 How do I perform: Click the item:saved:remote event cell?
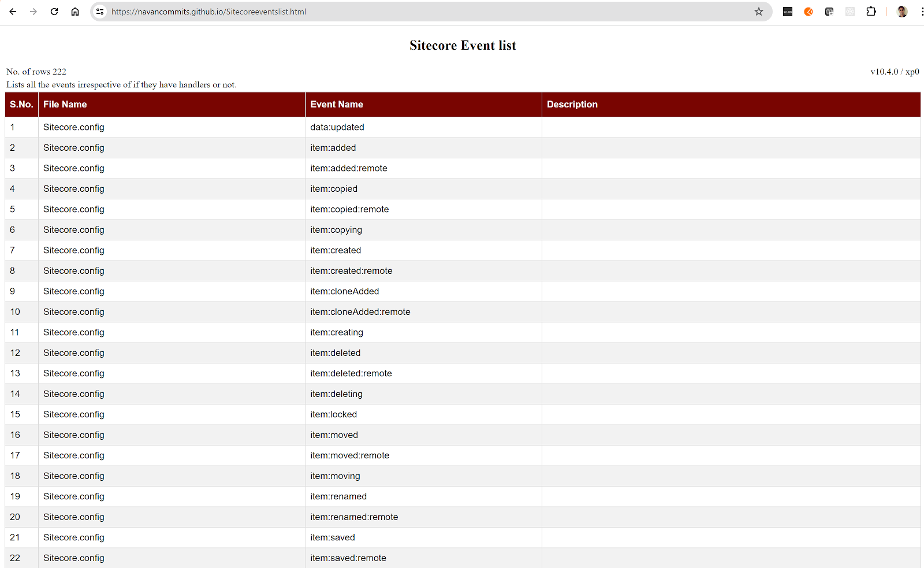[x=424, y=558]
